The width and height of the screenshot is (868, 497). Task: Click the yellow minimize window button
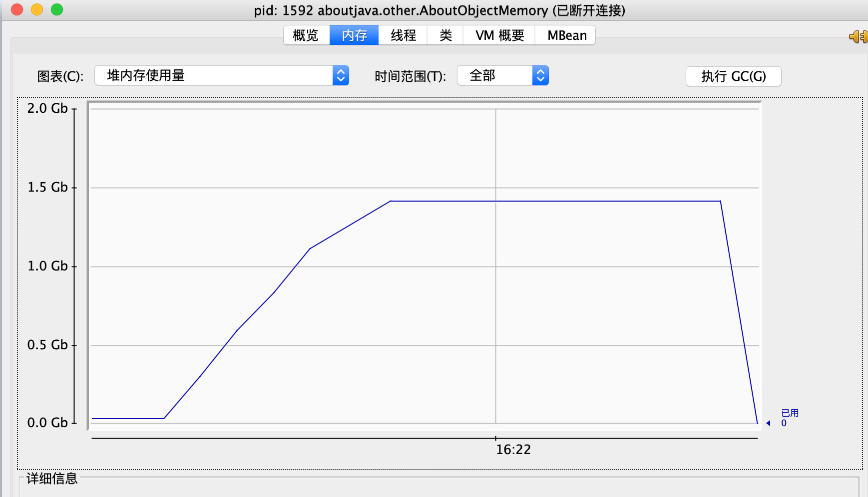click(x=37, y=9)
